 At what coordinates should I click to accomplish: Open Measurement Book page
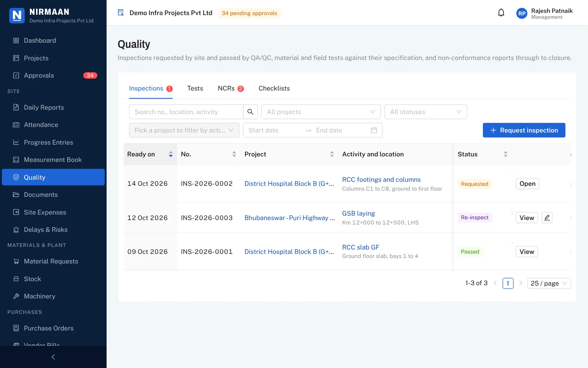(x=53, y=160)
